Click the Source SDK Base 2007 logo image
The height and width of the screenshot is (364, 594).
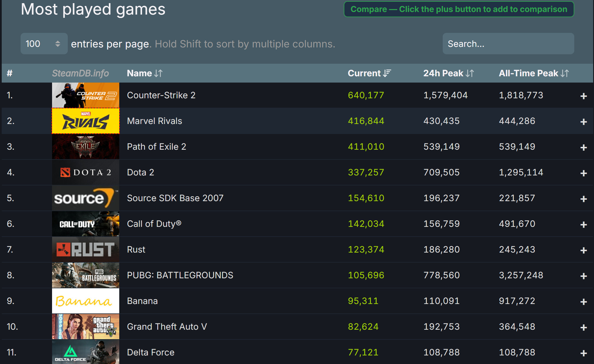(86, 198)
